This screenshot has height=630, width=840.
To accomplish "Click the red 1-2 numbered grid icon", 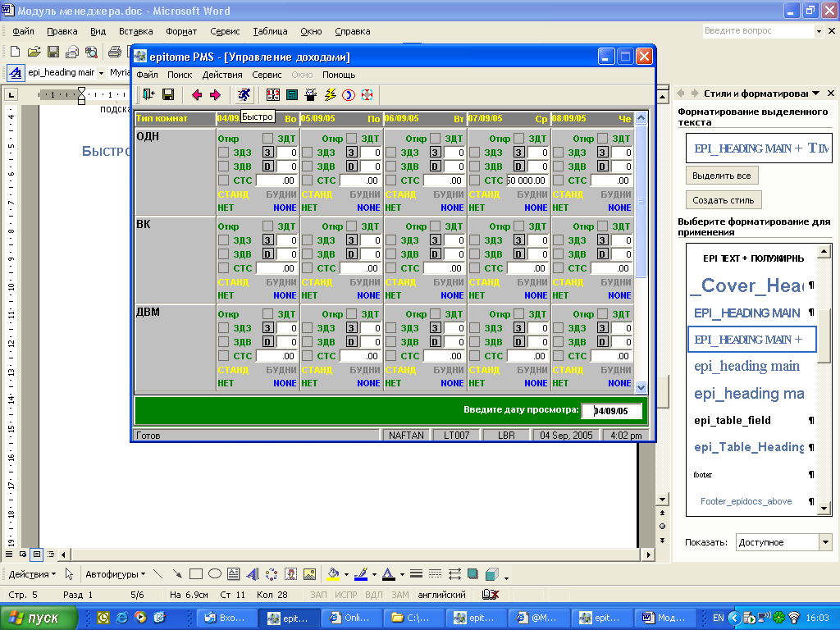I will (x=272, y=95).
